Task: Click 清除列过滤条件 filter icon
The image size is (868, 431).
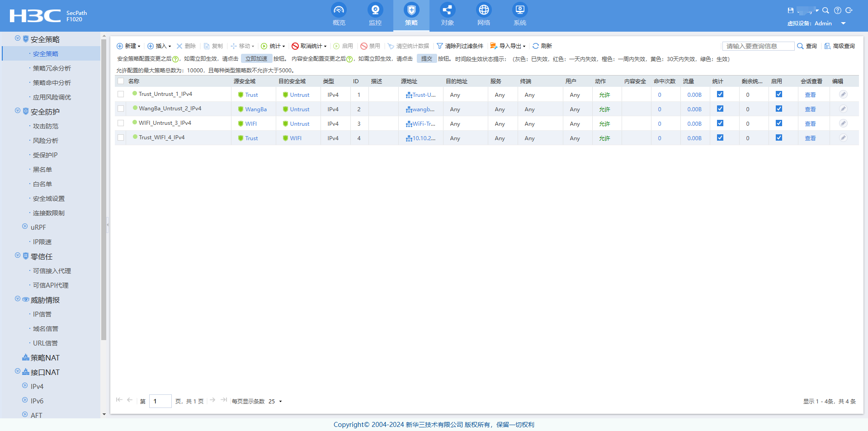Action: (439, 46)
